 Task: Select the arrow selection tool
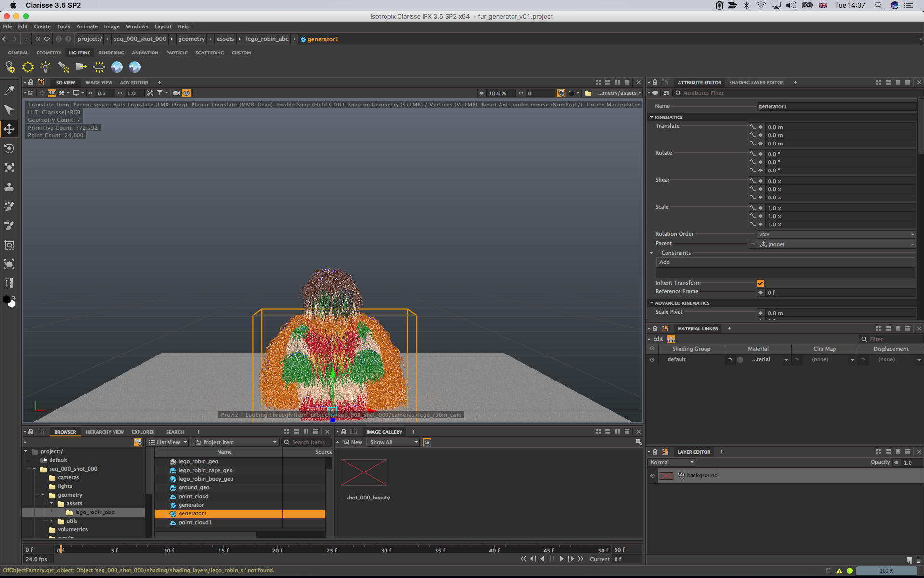(9, 110)
